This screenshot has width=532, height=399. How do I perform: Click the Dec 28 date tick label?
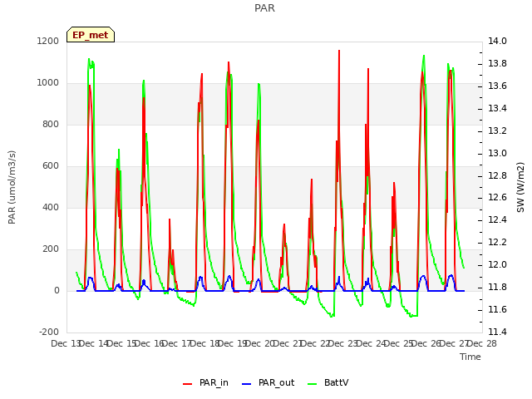(x=482, y=343)
